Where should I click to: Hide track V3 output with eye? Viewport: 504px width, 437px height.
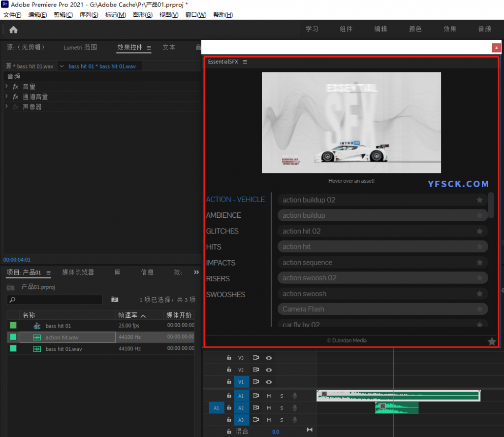(269, 358)
